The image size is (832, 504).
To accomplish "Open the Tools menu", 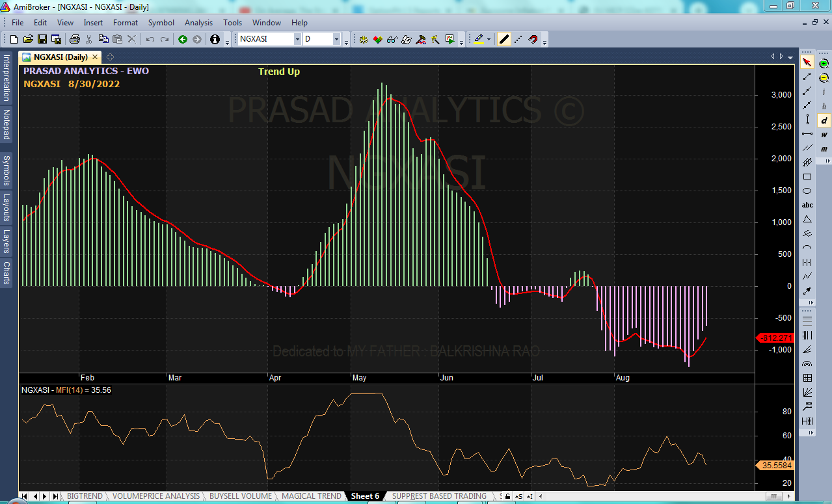I will (232, 23).
